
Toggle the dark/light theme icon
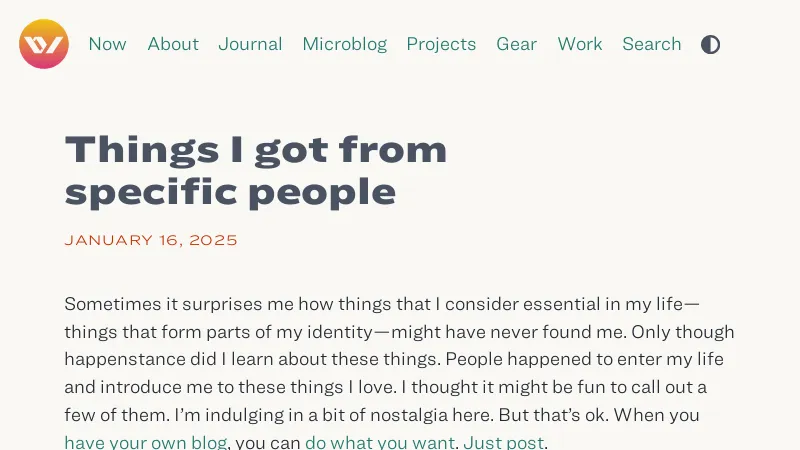(x=710, y=44)
